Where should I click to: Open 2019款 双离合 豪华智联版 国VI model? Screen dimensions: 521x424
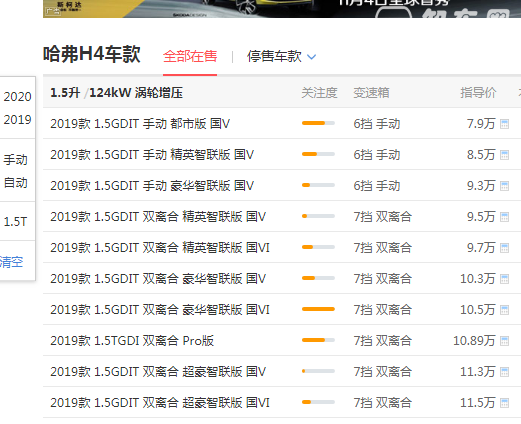[160, 310]
